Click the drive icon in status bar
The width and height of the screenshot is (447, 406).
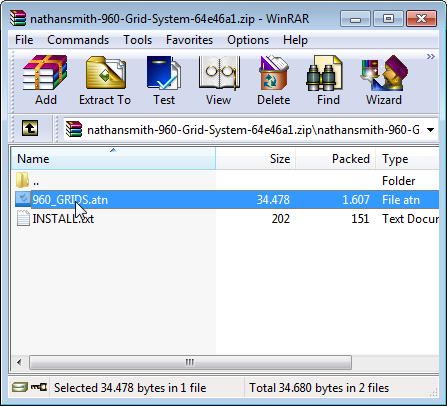point(20,387)
